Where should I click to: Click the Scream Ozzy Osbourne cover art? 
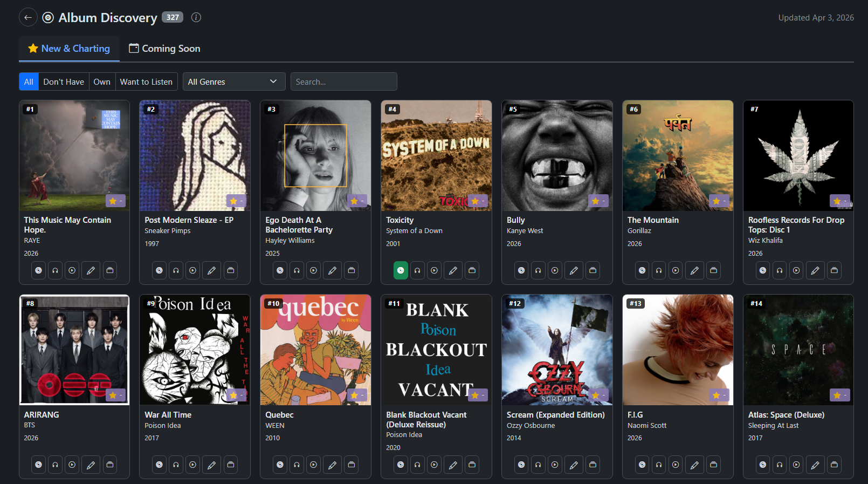(557, 350)
